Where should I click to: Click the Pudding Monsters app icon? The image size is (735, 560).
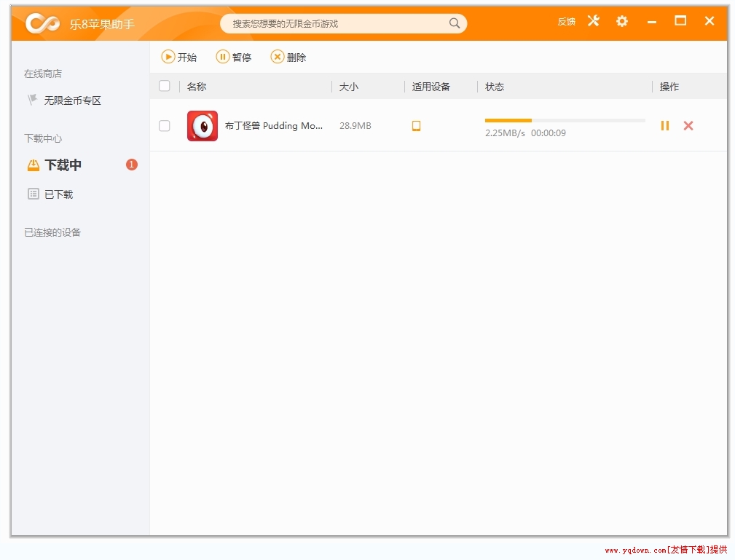pos(203,126)
